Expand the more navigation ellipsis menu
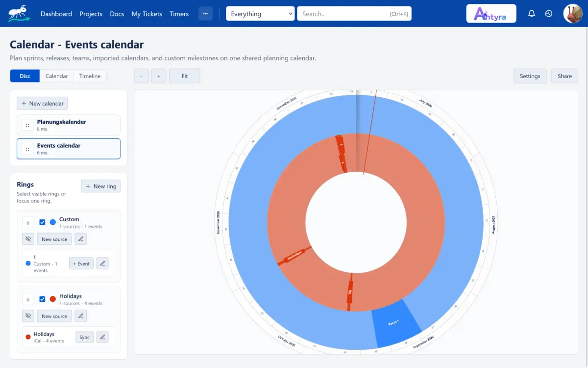Image resolution: width=588 pixels, height=368 pixels. (x=205, y=14)
